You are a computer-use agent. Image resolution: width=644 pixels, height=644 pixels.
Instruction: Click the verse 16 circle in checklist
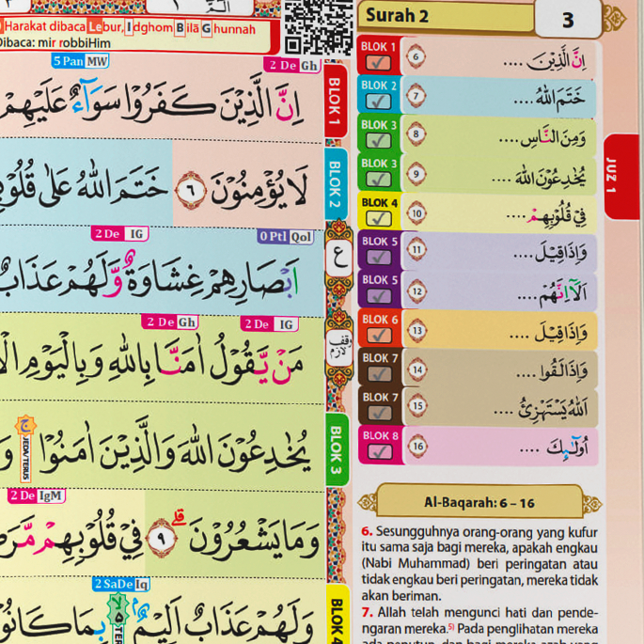[418, 446]
